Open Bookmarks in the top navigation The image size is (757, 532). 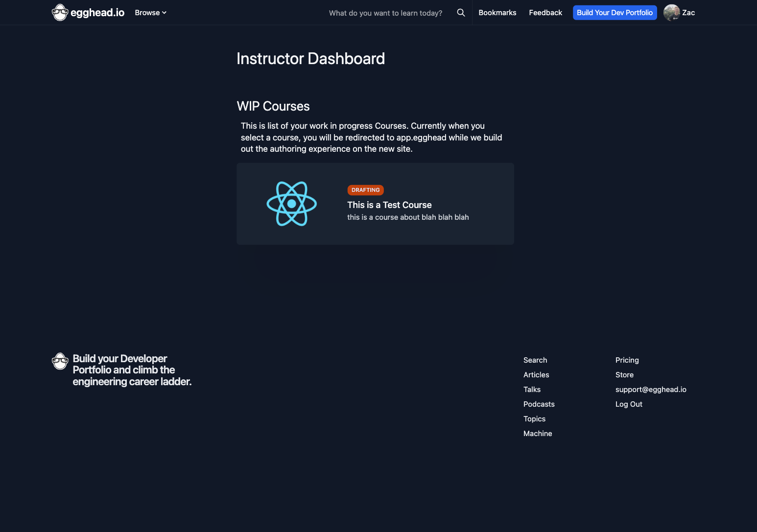(x=497, y=13)
